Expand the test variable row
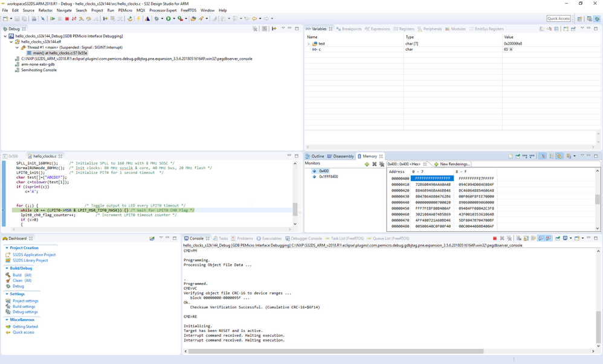This screenshot has width=603, height=364. [x=308, y=44]
